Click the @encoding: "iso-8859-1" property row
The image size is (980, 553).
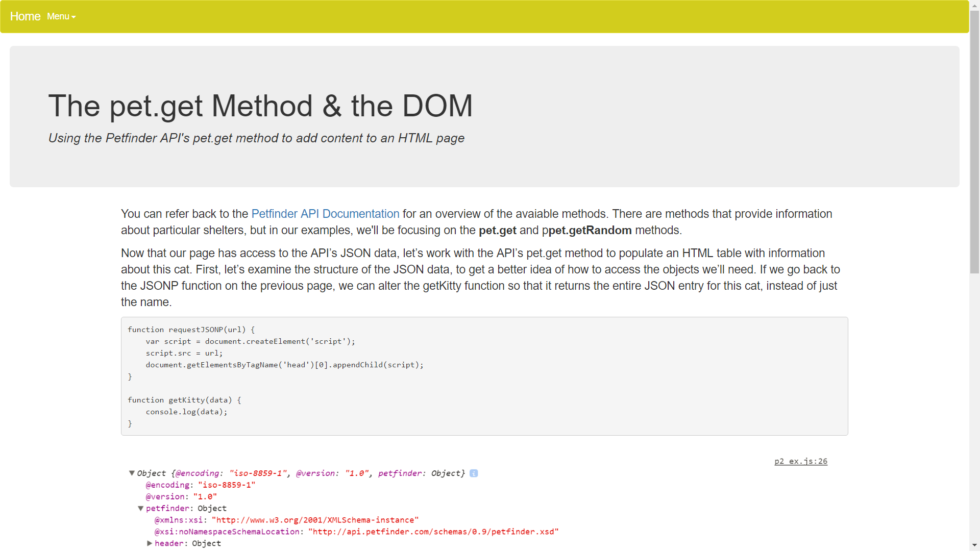[200, 485]
